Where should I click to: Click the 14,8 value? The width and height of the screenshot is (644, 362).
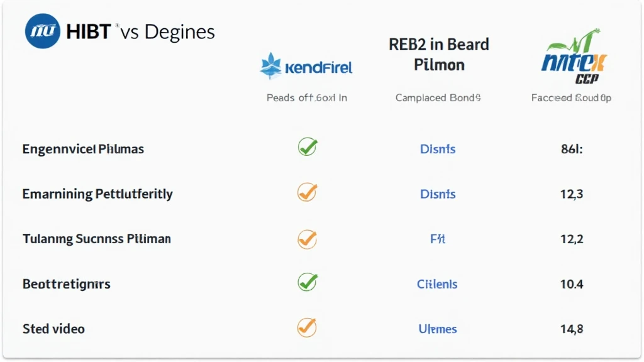click(x=572, y=329)
